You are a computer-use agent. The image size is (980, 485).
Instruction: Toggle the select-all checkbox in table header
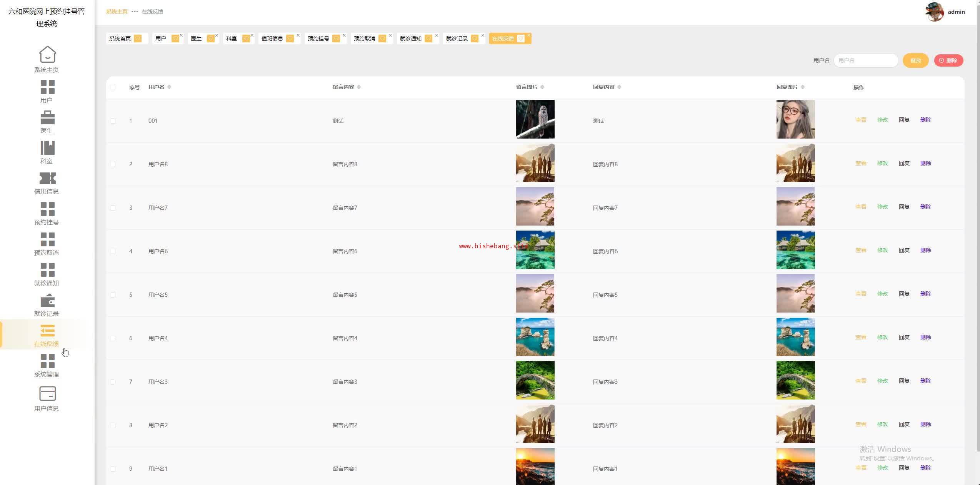pyautogui.click(x=113, y=87)
